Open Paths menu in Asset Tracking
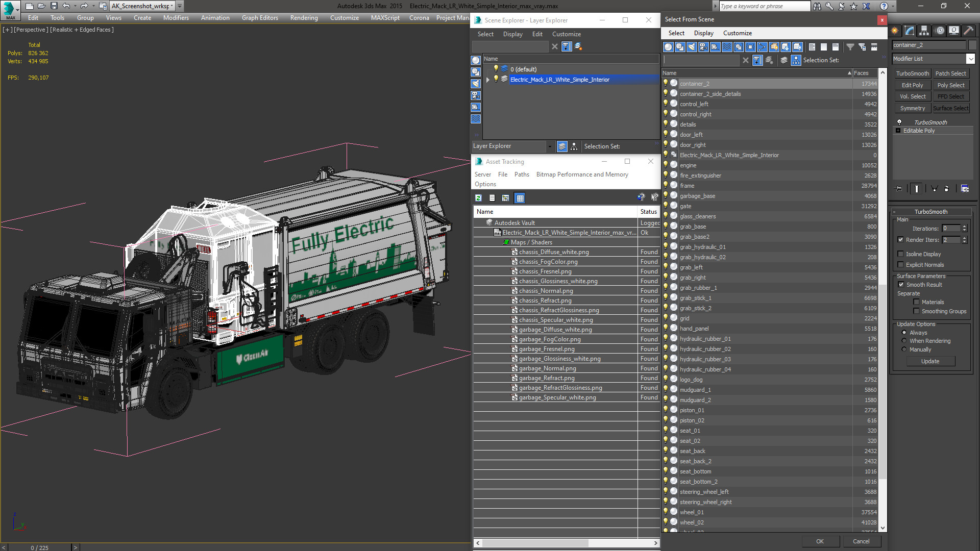980x551 pixels. pyautogui.click(x=522, y=174)
